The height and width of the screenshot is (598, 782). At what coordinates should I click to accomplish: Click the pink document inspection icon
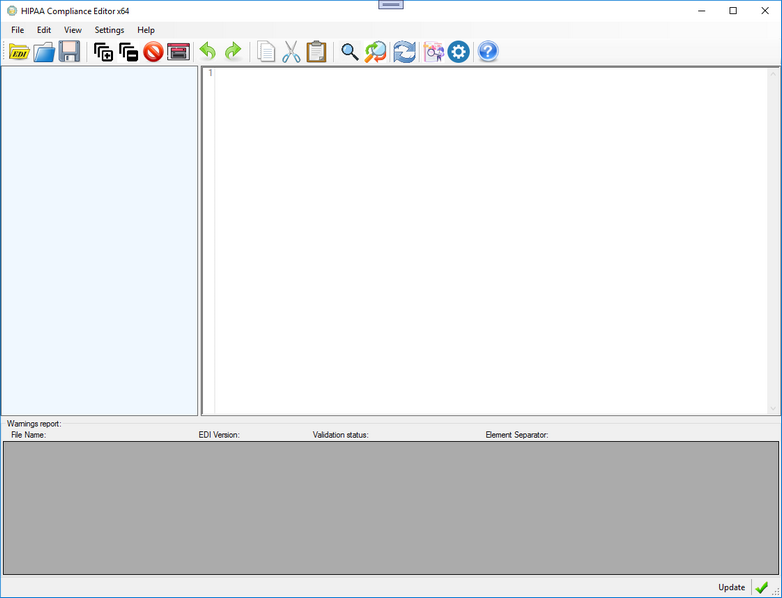pyautogui.click(x=433, y=51)
